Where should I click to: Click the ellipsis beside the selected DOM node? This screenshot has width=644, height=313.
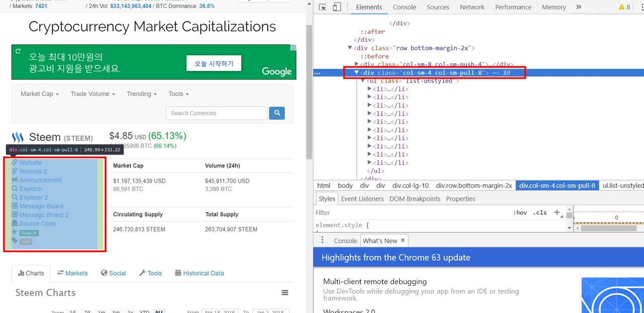(x=317, y=73)
